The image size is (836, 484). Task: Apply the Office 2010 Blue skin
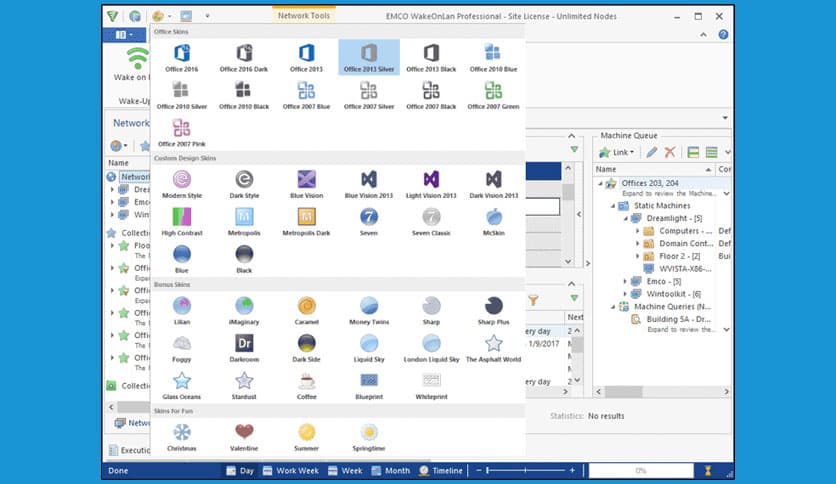coord(493,58)
